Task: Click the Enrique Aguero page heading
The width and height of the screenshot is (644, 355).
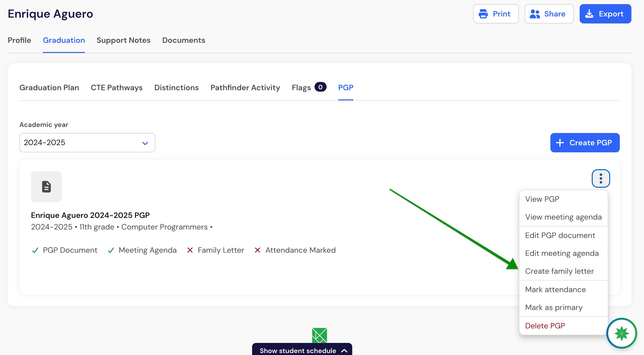Action: click(x=50, y=14)
